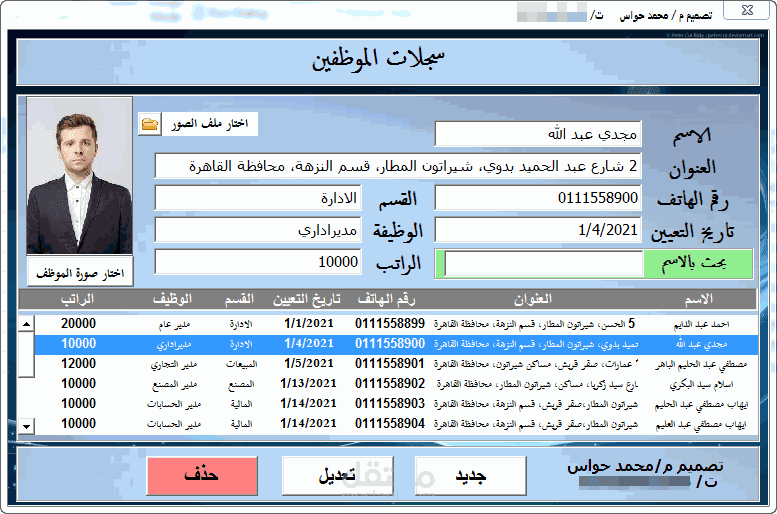This screenshot has height=514, width=777.
Task: Click phone number 0111558901 in list
Action: coord(390,364)
